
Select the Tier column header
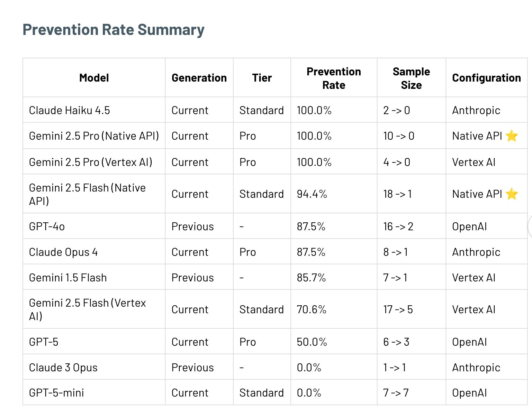(262, 78)
